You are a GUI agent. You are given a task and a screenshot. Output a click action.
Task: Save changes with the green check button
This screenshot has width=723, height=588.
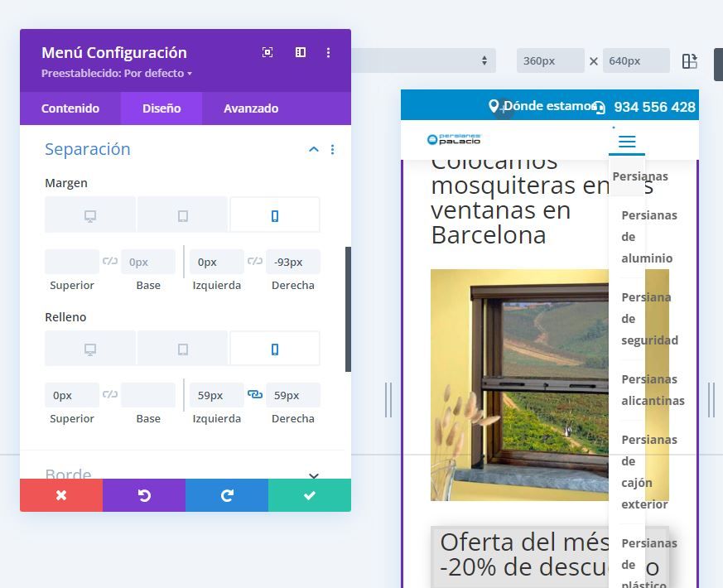(310, 495)
